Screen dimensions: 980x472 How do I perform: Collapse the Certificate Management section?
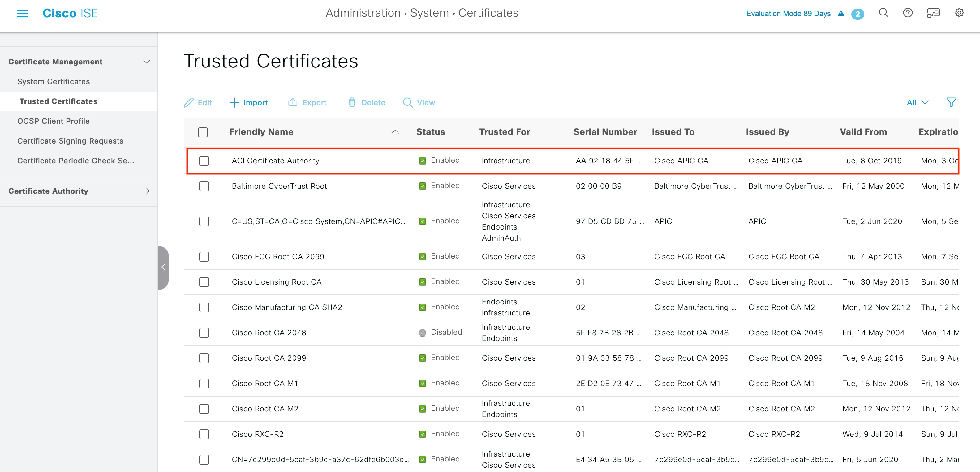pyautogui.click(x=146, y=62)
